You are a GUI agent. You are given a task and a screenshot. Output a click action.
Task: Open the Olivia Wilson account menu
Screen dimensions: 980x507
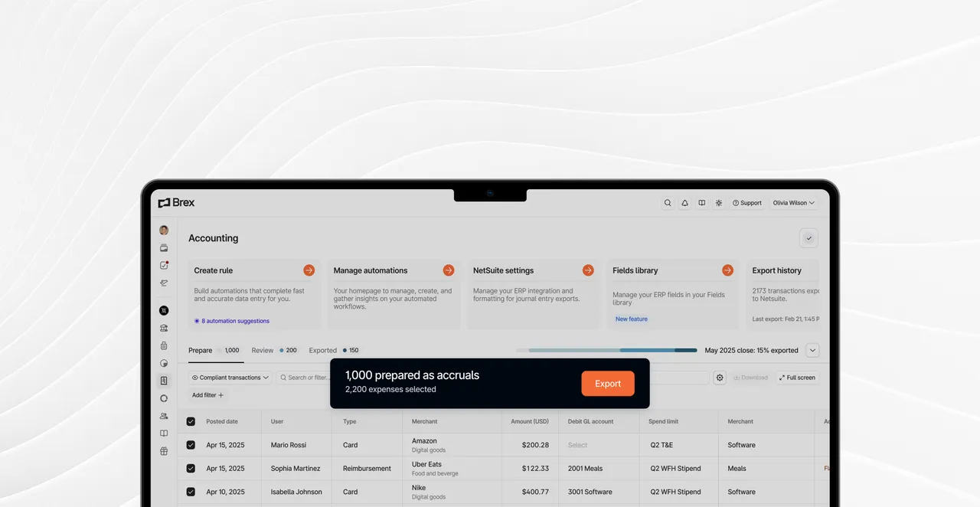(794, 203)
